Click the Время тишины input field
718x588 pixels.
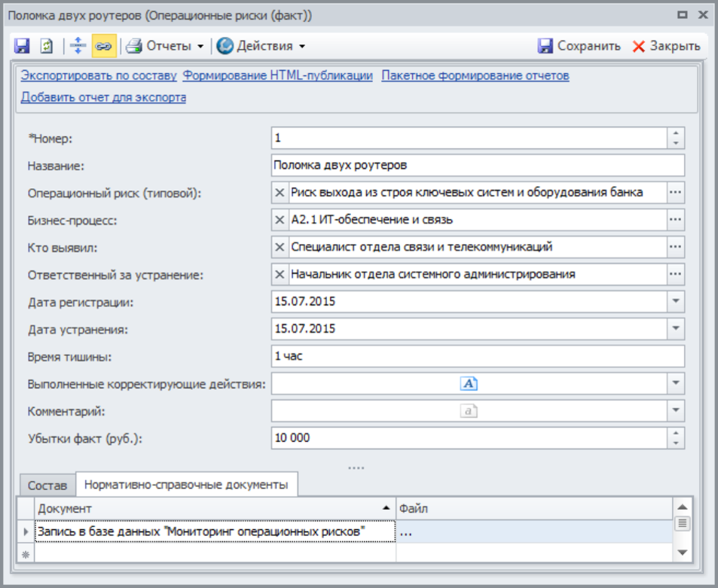tap(477, 356)
